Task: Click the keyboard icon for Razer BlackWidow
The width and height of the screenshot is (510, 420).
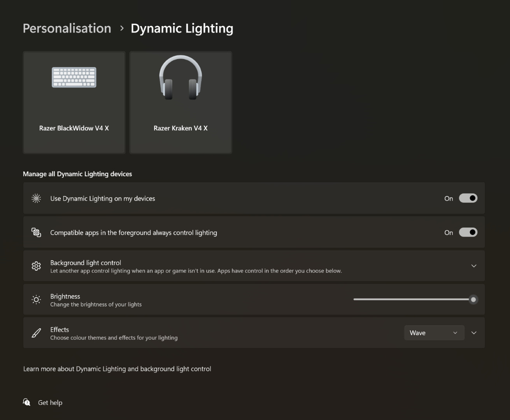Action: (74, 77)
